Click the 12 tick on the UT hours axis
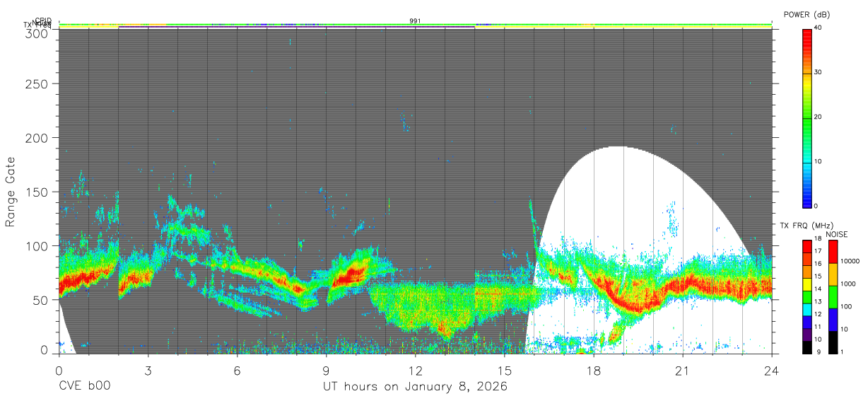 tap(416, 370)
